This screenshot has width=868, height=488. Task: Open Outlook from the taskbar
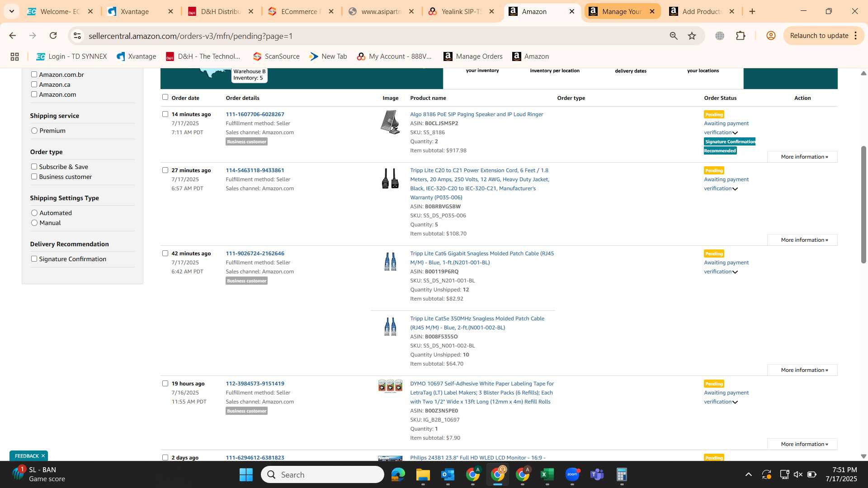[x=448, y=474]
